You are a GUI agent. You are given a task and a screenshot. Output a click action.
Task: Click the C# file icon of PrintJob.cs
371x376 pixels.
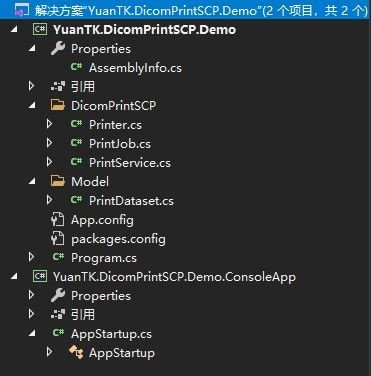pos(76,143)
